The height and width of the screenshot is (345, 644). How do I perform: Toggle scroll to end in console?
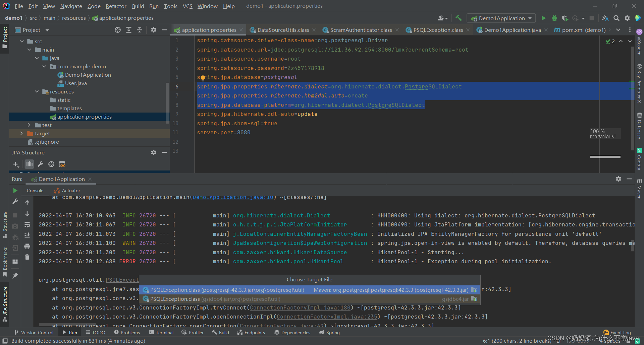click(x=27, y=235)
